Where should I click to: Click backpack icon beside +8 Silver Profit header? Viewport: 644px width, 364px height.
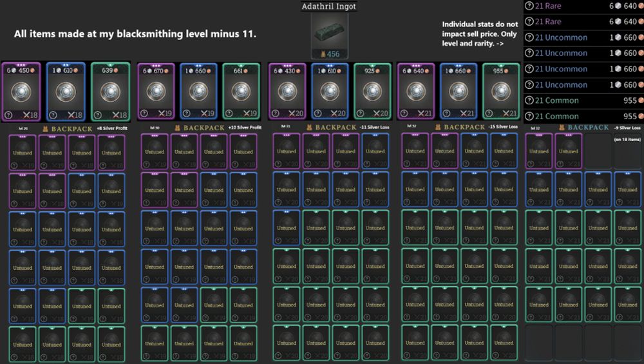[46, 129]
